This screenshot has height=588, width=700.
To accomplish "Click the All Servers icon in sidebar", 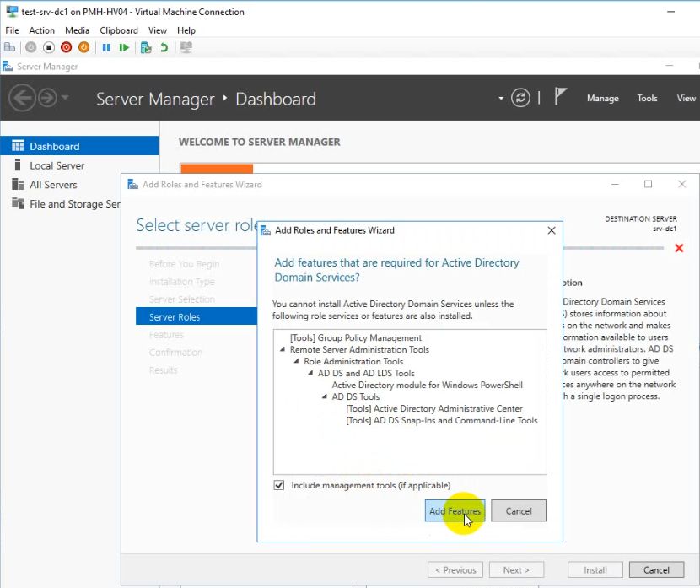I will 18,184.
